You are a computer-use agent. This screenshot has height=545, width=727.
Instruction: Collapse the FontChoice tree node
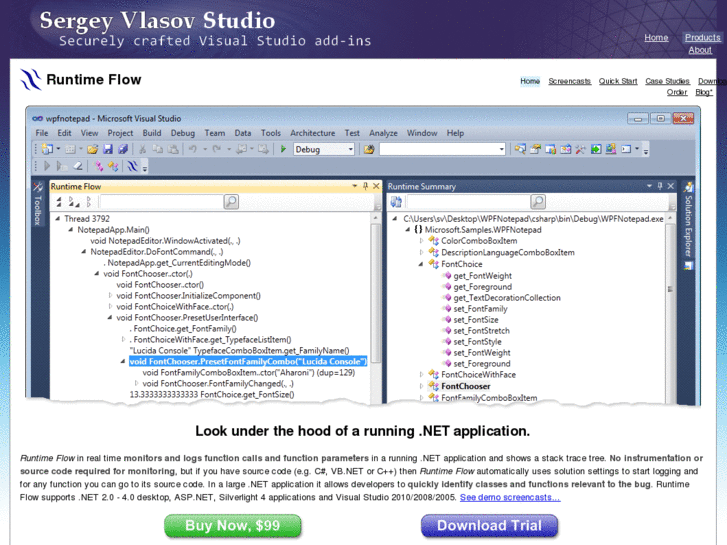point(421,264)
